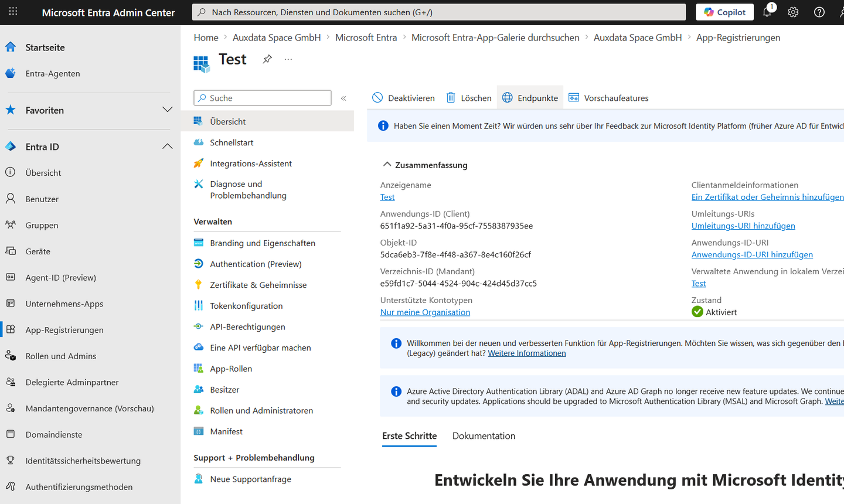
Task: Click into the Suche menu filter box
Action: click(x=263, y=98)
